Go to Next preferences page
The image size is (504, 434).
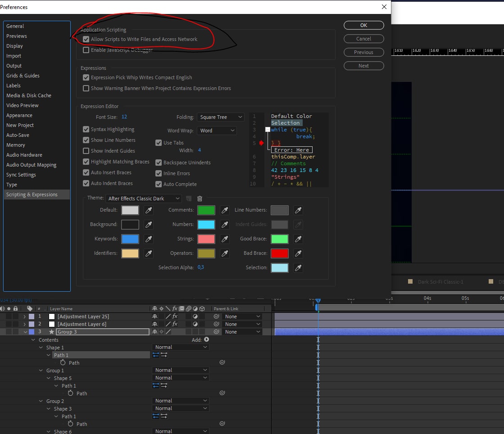(x=363, y=66)
